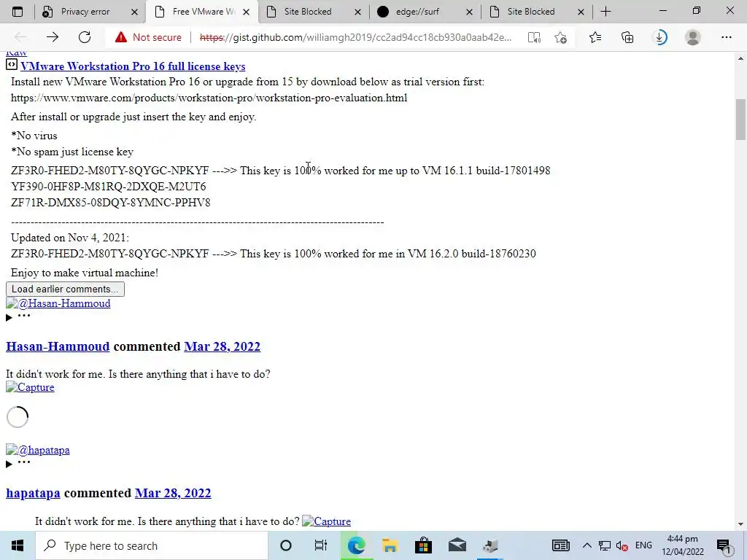
Task: Reload the page with refresh icon
Action: click(85, 37)
